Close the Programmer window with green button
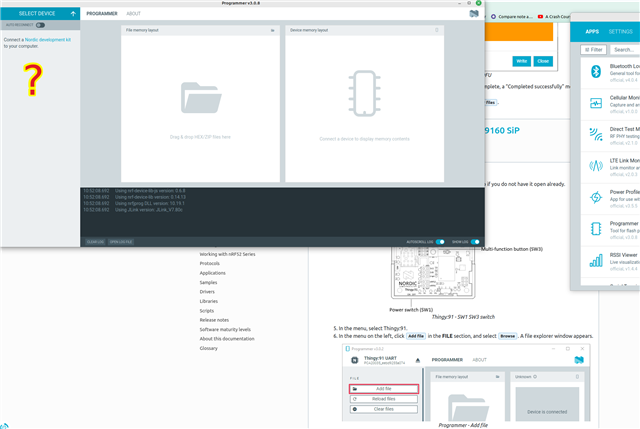640x429 pixels. (x=478, y=3)
